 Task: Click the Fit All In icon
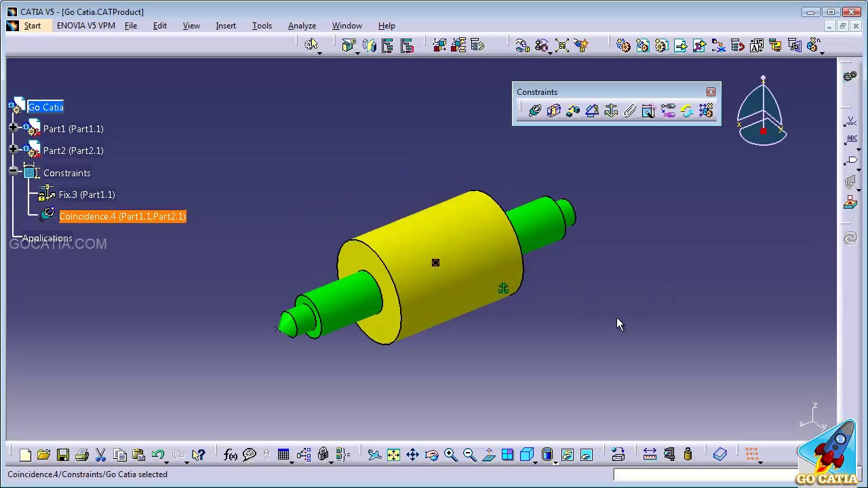click(x=393, y=455)
